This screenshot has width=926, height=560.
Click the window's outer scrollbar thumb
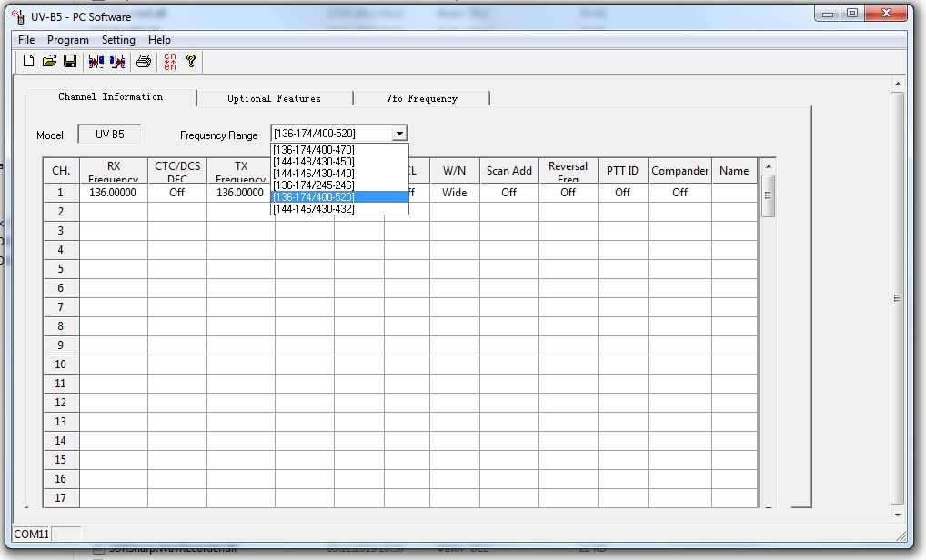[x=898, y=298]
